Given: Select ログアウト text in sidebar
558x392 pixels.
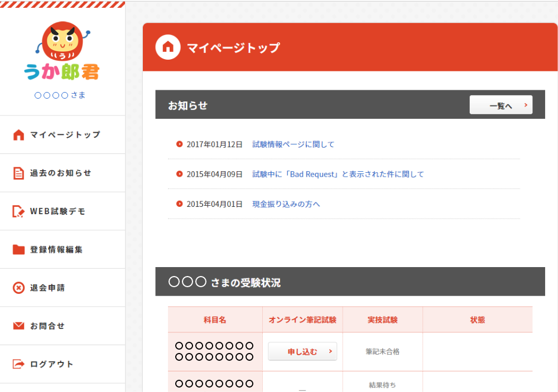Looking at the screenshot, I should 52,364.
